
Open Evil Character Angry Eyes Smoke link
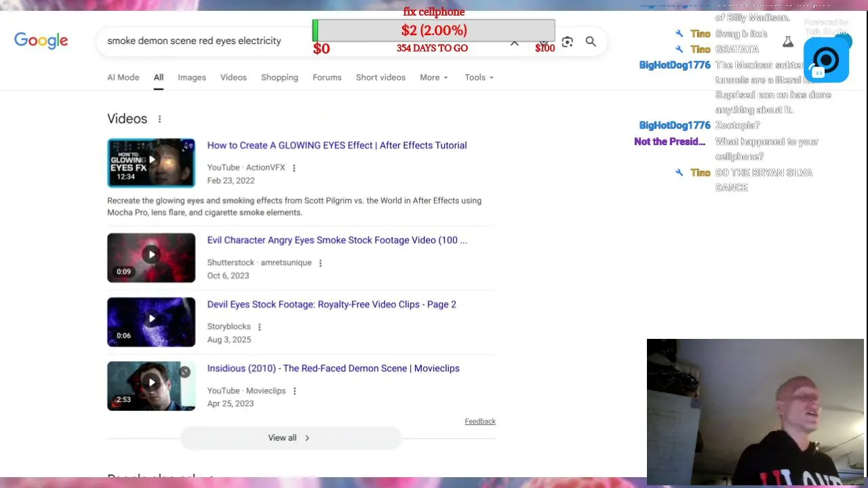pos(337,241)
